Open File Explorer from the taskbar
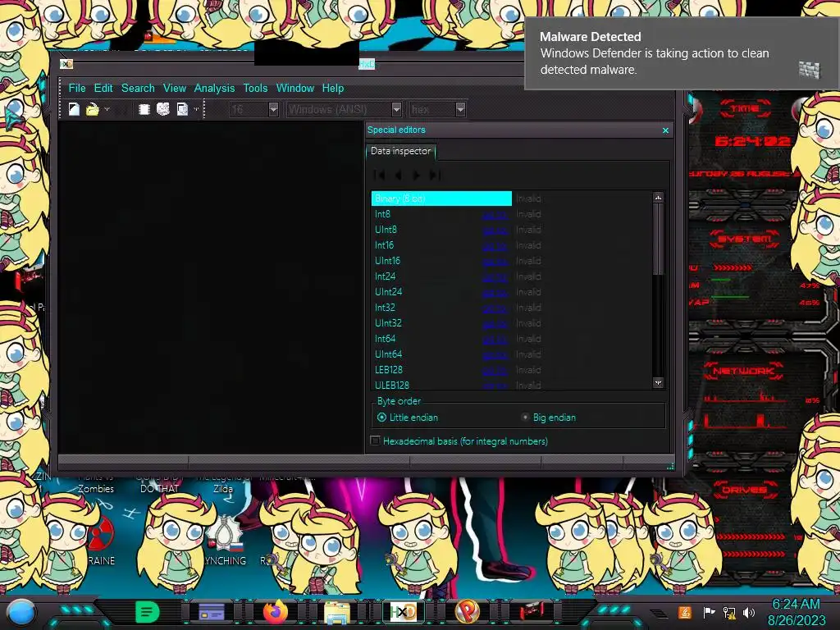Screen dimensions: 840x630 (x=337, y=613)
